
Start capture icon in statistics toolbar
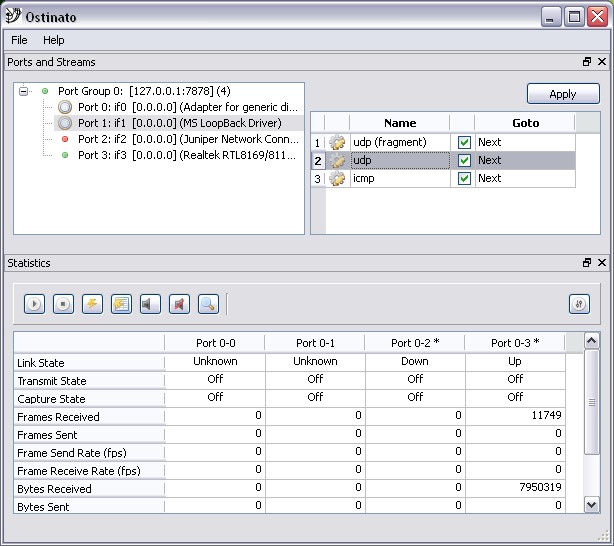150,304
